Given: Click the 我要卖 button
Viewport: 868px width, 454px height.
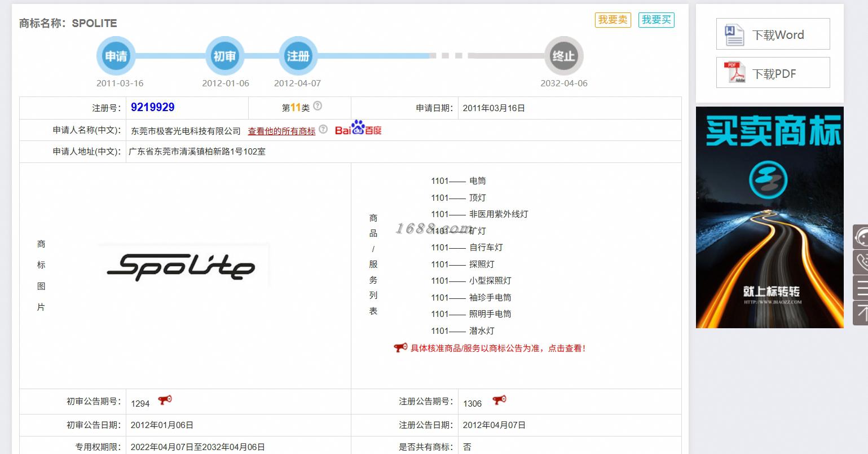Looking at the screenshot, I should point(613,20).
